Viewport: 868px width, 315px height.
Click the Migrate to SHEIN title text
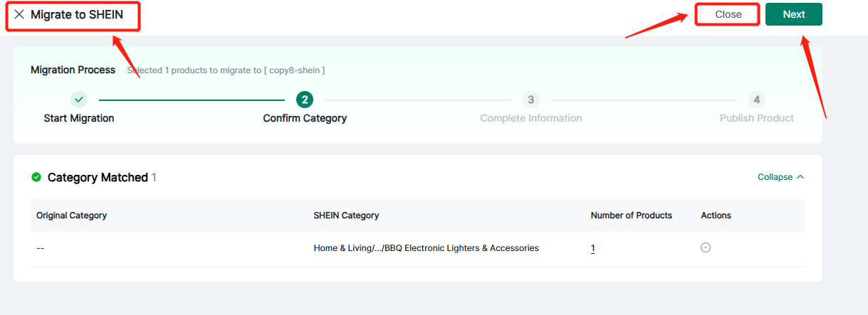click(x=77, y=15)
